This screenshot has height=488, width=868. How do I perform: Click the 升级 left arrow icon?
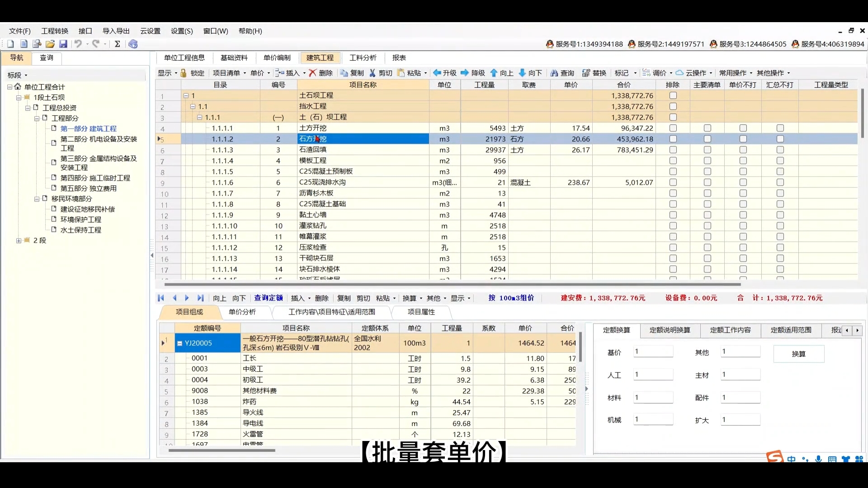(x=437, y=73)
